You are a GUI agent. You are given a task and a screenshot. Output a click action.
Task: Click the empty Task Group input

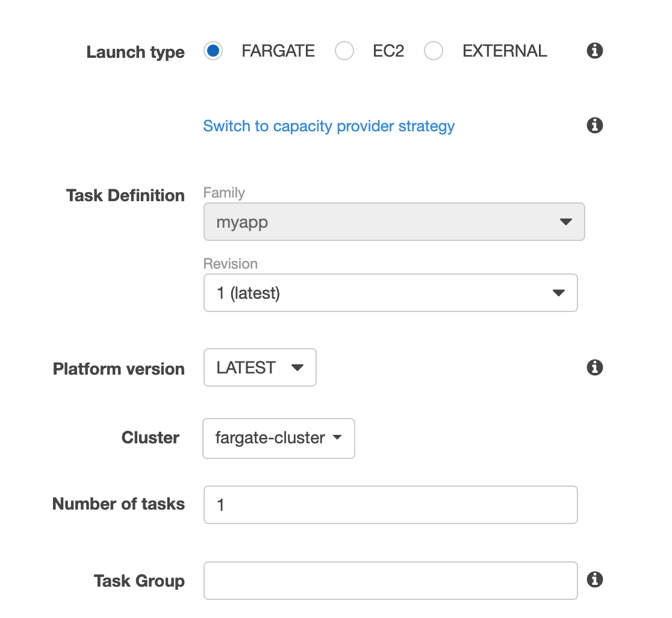[x=390, y=580]
